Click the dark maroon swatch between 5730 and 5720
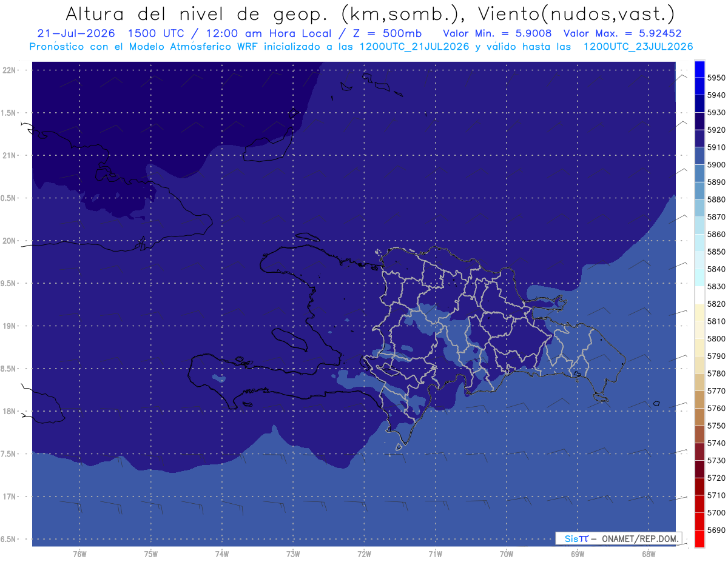728x562 pixels. coord(699,469)
